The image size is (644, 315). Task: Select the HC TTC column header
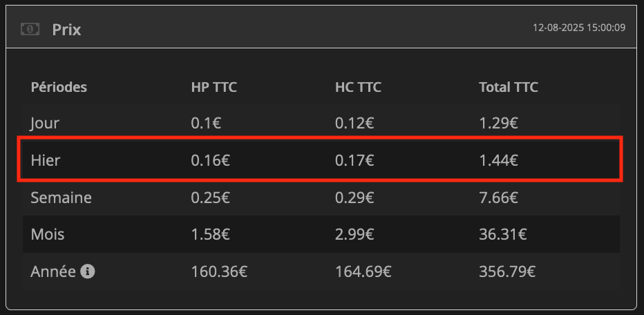(358, 87)
